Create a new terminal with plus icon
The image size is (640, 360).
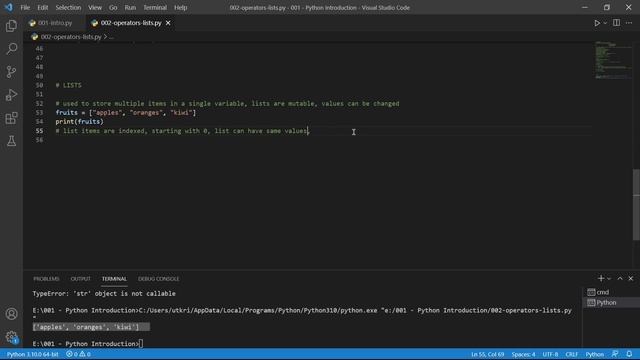(600, 278)
